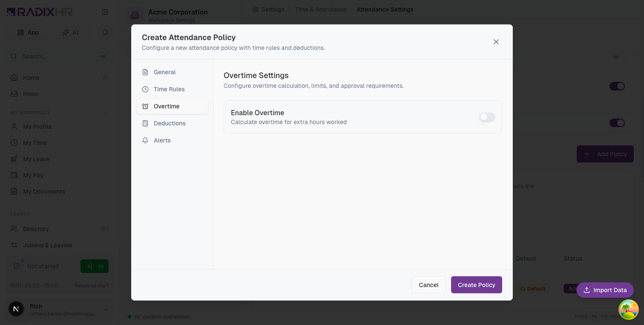Open My Leave page
This screenshot has width=644, height=325.
point(60,159)
